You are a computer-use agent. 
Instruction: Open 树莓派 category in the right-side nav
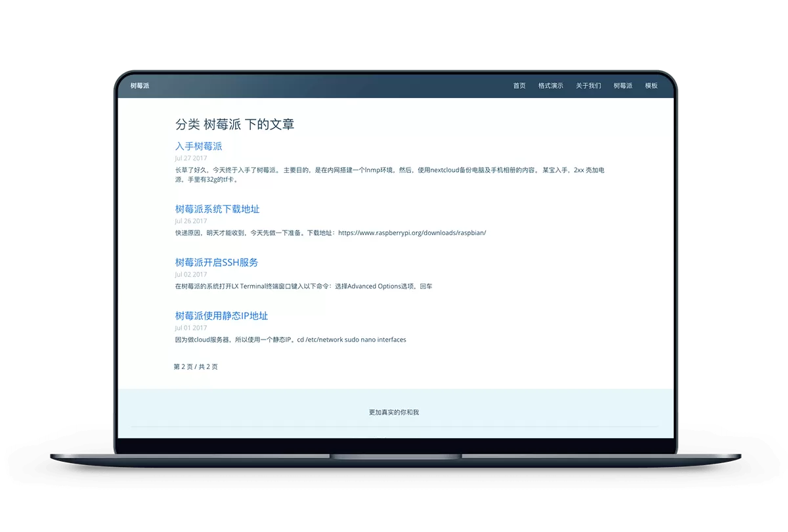(623, 86)
